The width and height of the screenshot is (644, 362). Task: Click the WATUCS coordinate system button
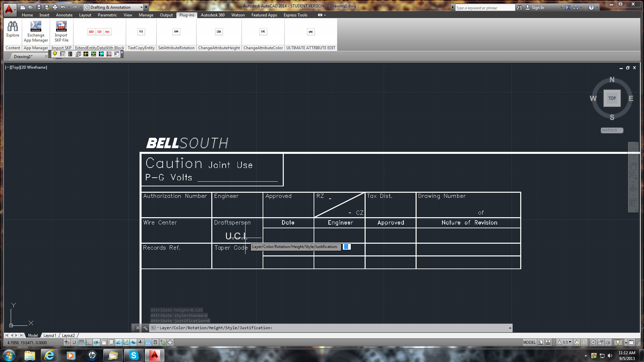tap(611, 130)
